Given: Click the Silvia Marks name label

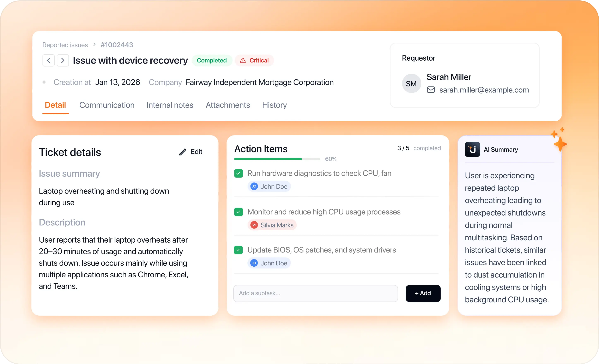Looking at the screenshot, I should coord(277,225).
